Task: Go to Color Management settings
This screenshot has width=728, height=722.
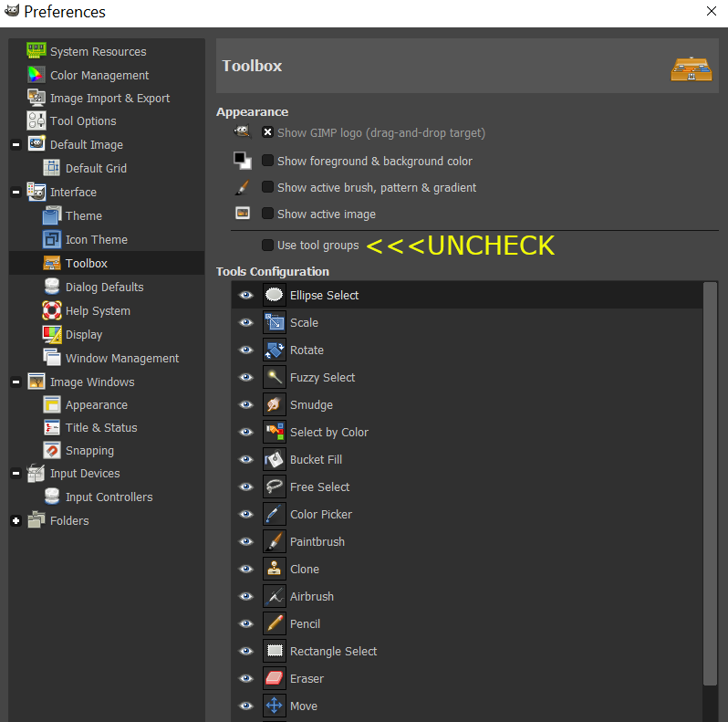Action: (99, 76)
